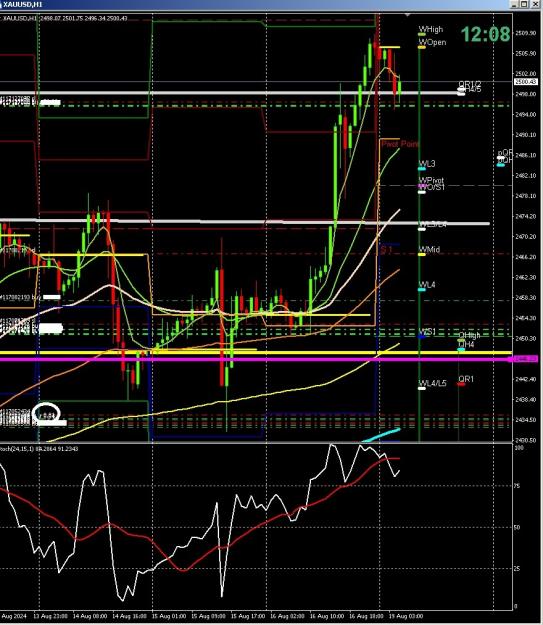Click the WHigh level marker

click(422, 35)
